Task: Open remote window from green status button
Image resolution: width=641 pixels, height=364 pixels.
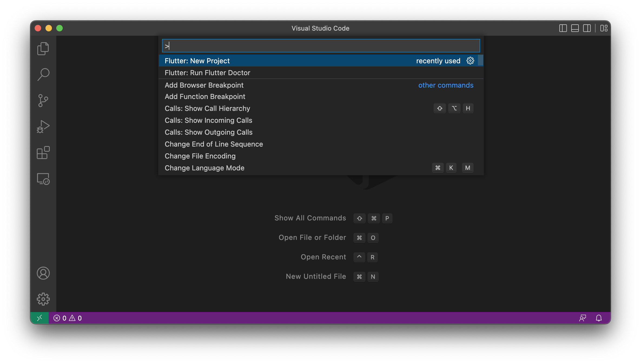Action: pyautogui.click(x=39, y=318)
